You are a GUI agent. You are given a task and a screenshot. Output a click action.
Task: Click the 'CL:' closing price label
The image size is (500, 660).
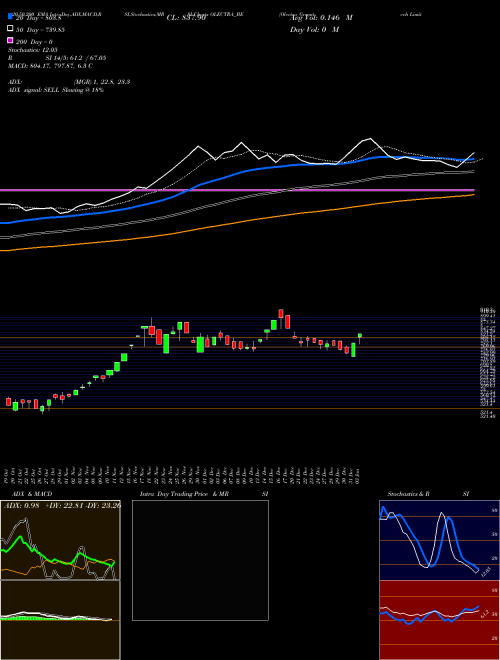coord(186,18)
